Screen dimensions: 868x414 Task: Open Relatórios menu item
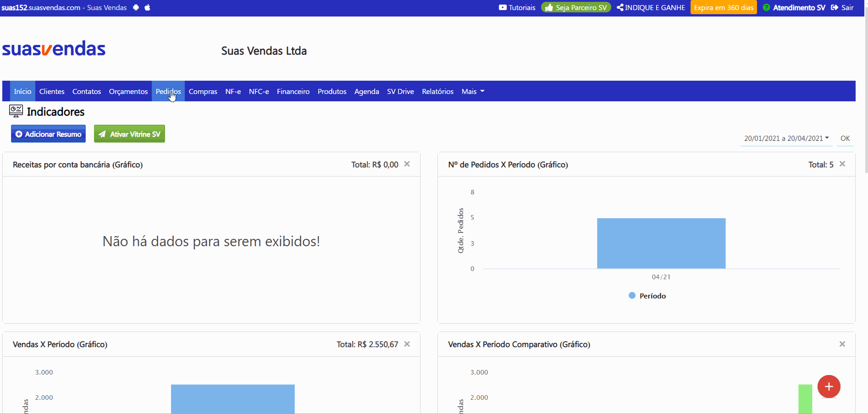point(438,91)
